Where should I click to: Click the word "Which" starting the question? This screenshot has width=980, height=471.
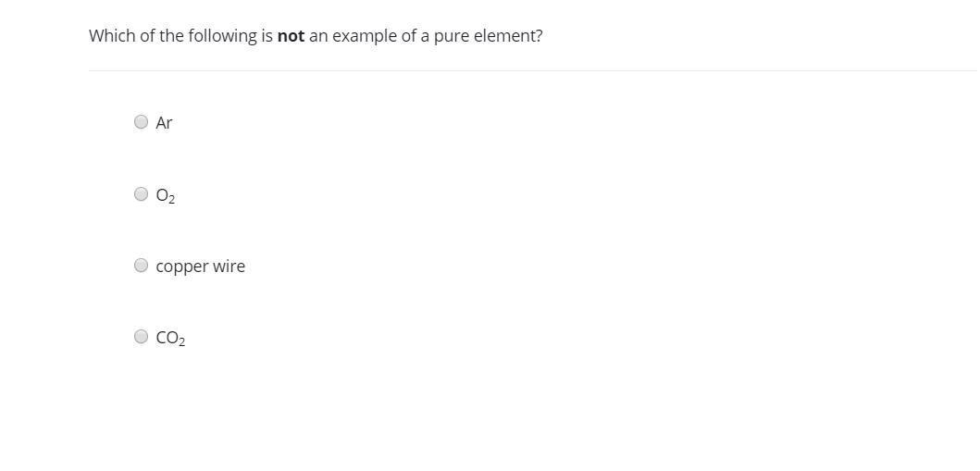[x=110, y=36]
